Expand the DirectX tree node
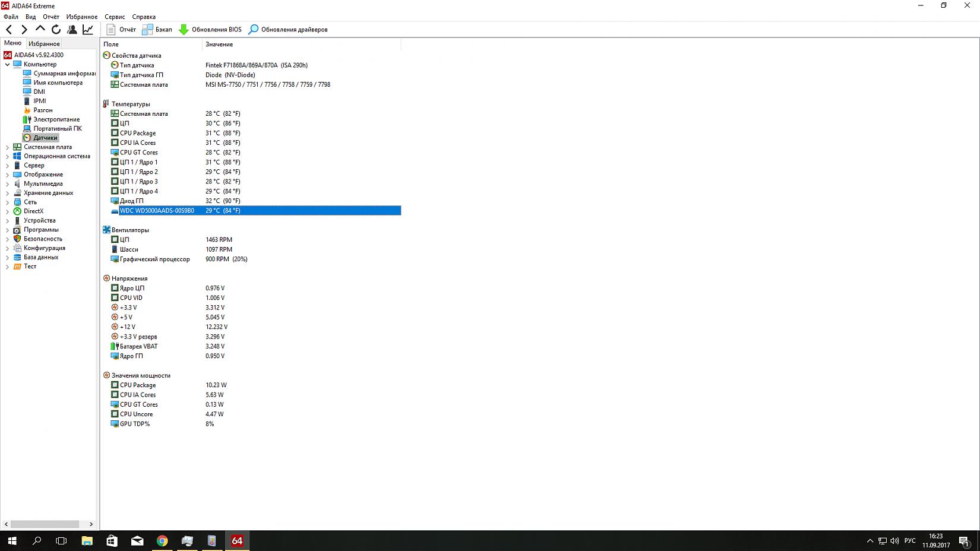The image size is (980, 551). point(7,211)
